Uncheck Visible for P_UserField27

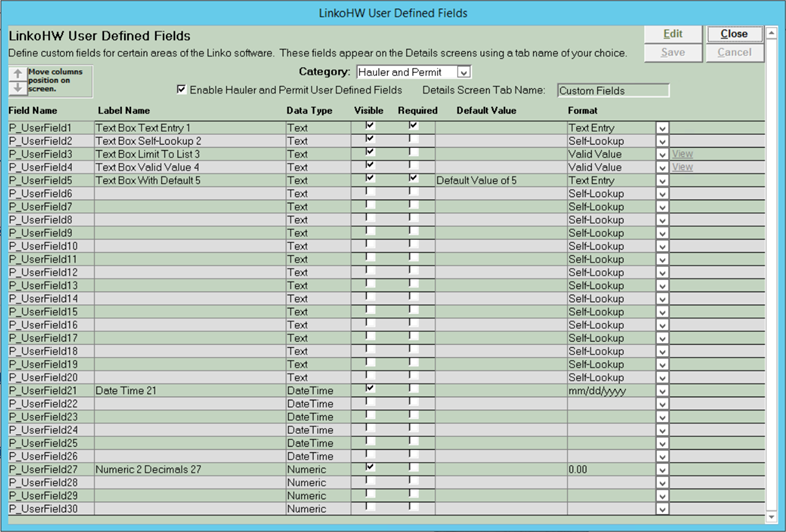370,467
